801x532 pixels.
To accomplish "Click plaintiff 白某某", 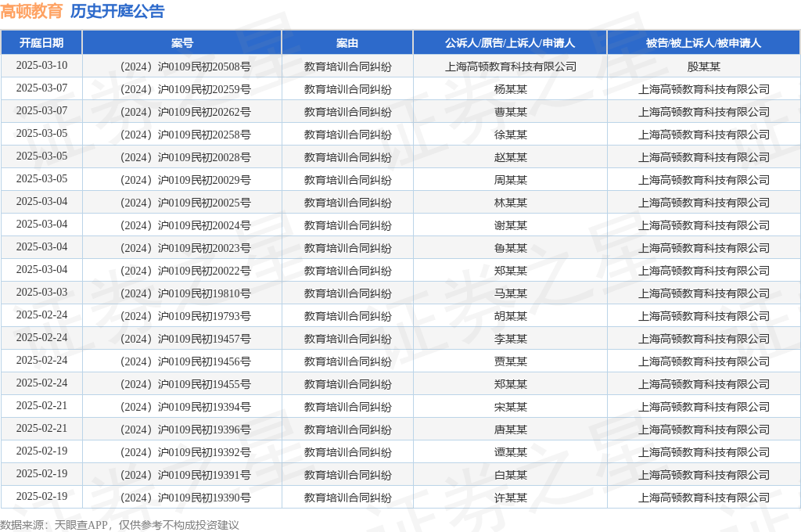I will (x=510, y=475).
